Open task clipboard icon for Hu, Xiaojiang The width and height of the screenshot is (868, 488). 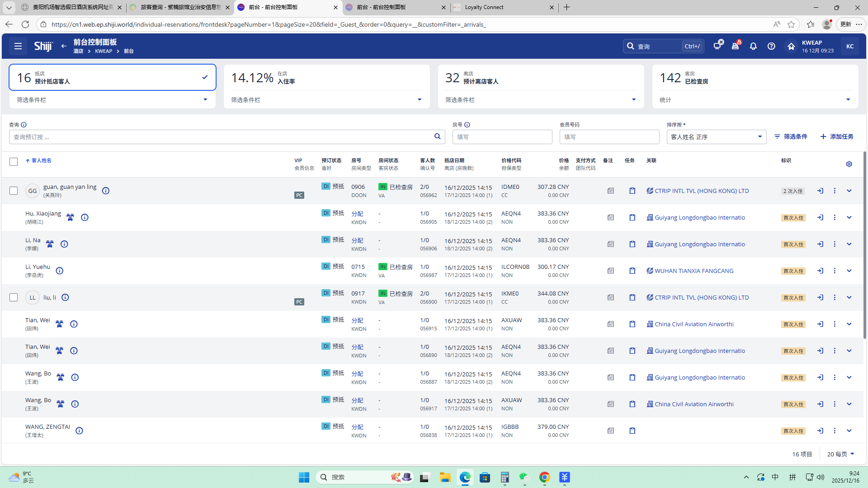(x=632, y=217)
